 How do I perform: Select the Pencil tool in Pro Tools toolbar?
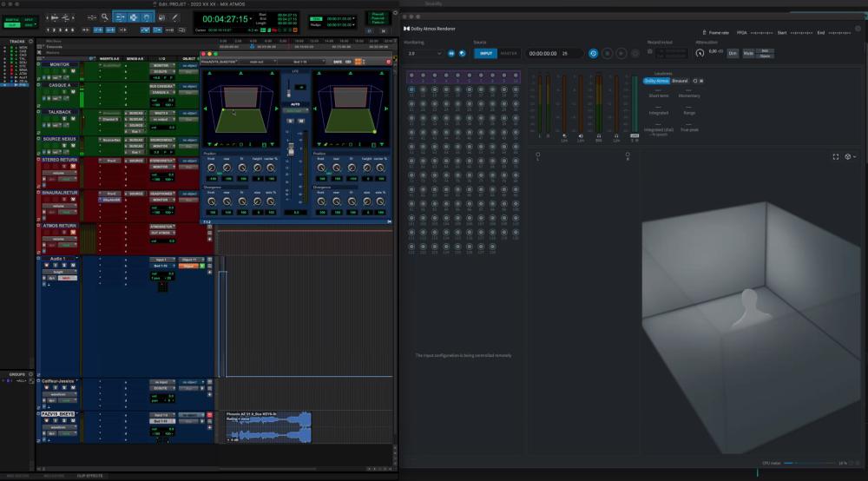pos(175,17)
